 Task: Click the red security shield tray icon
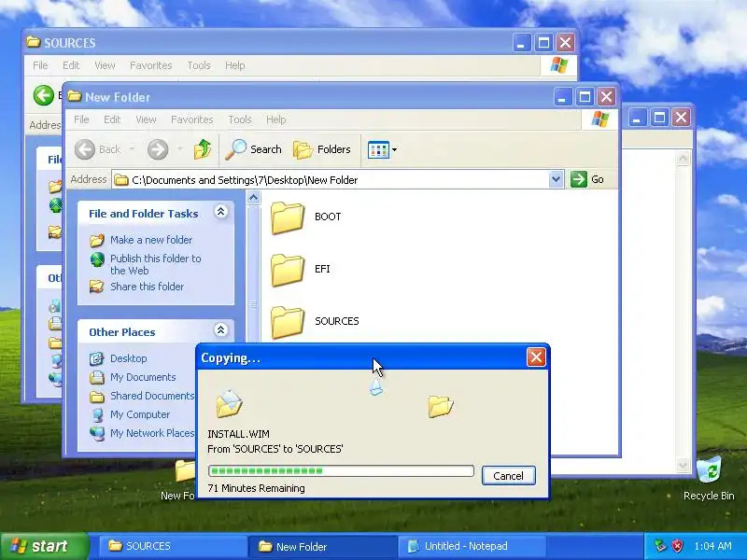pyautogui.click(x=677, y=546)
